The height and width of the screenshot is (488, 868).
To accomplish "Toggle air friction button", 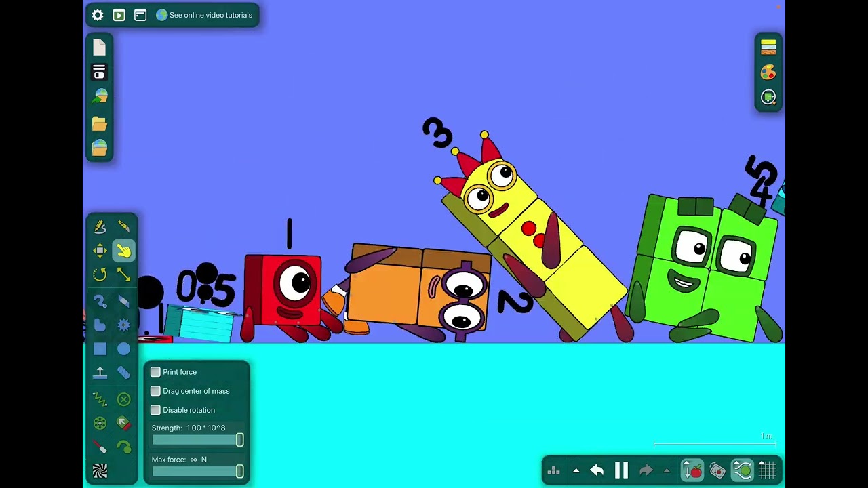I will [x=743, y=470].
